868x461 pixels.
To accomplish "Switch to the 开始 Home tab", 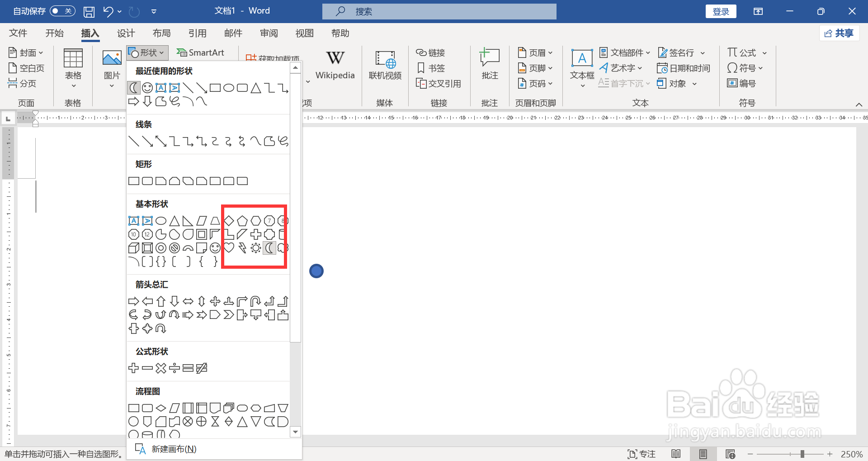I will tap(54, 33).
